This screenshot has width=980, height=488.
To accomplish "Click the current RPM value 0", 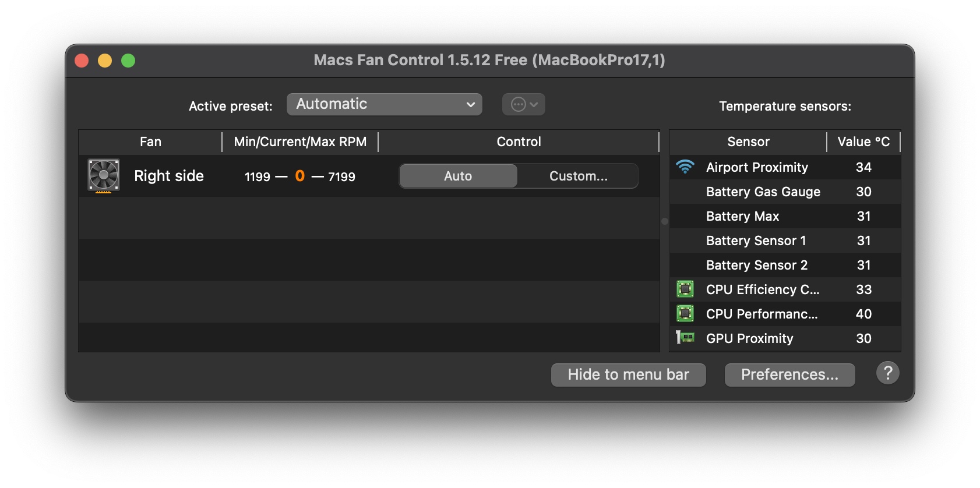I will pyautogui.click(x=300, y=176).
